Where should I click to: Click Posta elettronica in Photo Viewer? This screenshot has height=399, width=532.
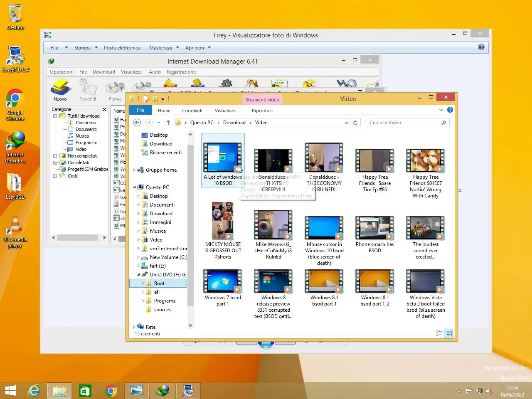[122, 48]
